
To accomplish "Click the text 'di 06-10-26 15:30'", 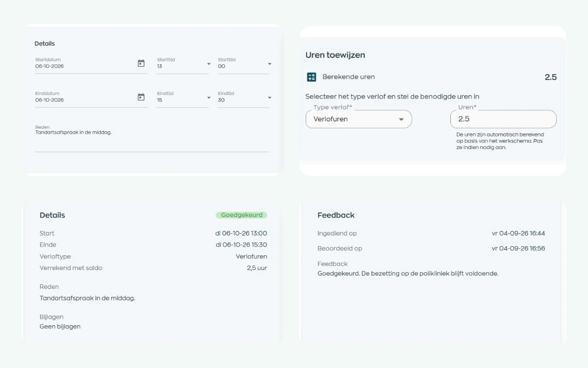I will click(x=241, y=245).
